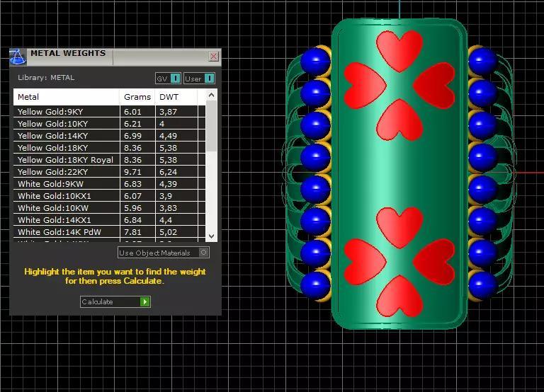Screen dimensions: 544x392
Task: Select the White Gold:14KX1 row
Action: pyautogui.click(x=109, y=220)
